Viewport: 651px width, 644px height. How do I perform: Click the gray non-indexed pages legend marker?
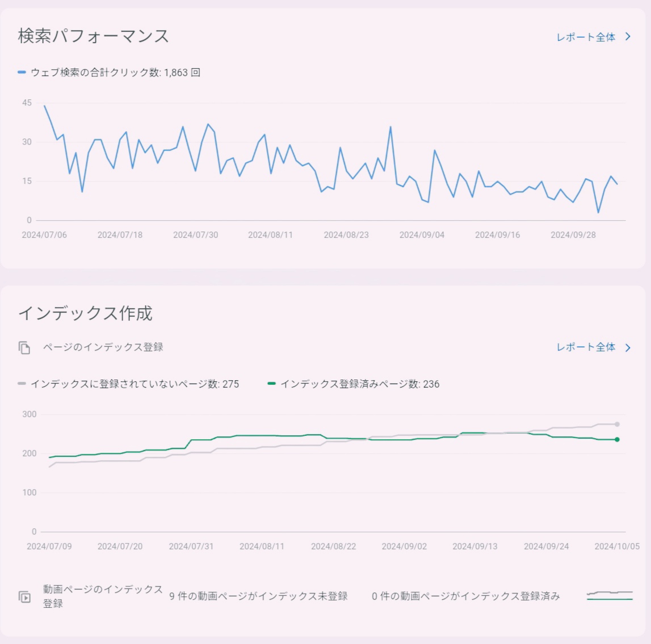tap(22, 384)
